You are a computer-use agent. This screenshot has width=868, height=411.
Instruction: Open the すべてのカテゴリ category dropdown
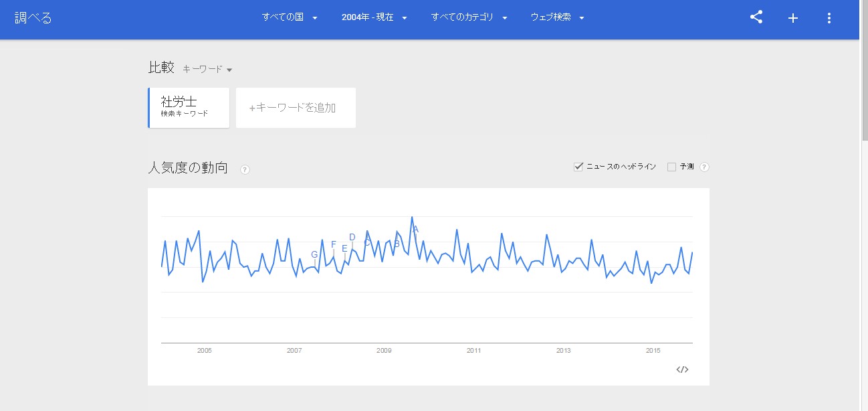(x=469, y=17)
